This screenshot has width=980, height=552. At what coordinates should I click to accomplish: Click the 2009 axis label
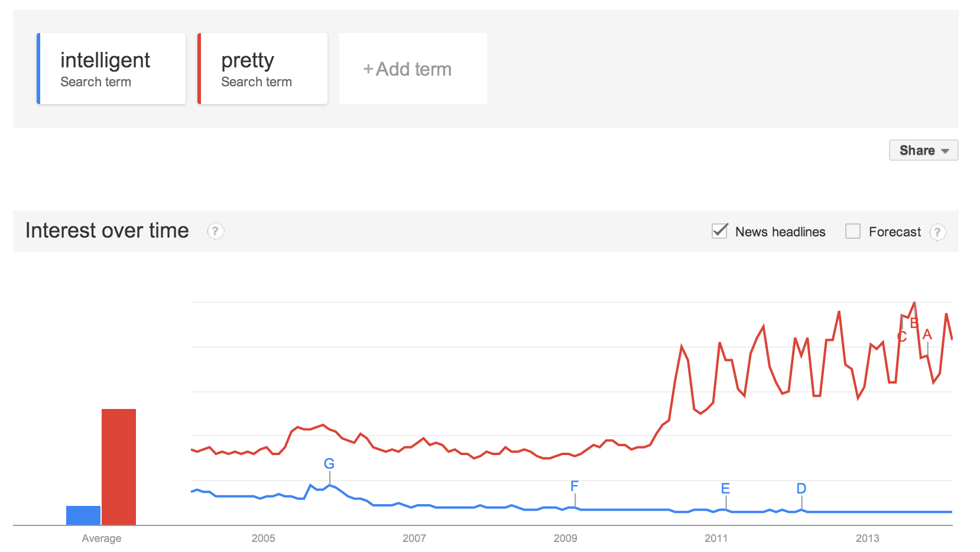(x=565, y=538)
